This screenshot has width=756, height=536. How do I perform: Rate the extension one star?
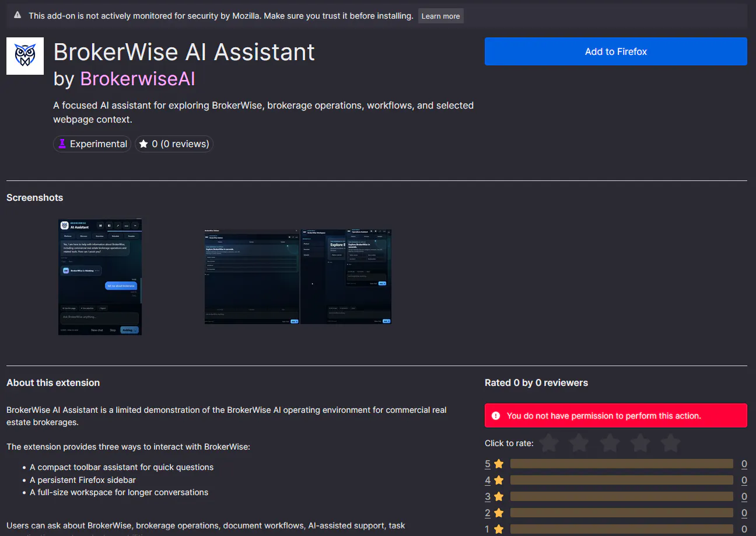click(x=549, y=443)
